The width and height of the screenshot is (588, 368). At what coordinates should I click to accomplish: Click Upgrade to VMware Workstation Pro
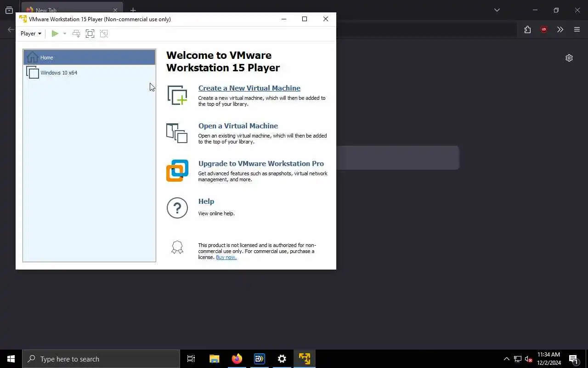tap(261, 164)
